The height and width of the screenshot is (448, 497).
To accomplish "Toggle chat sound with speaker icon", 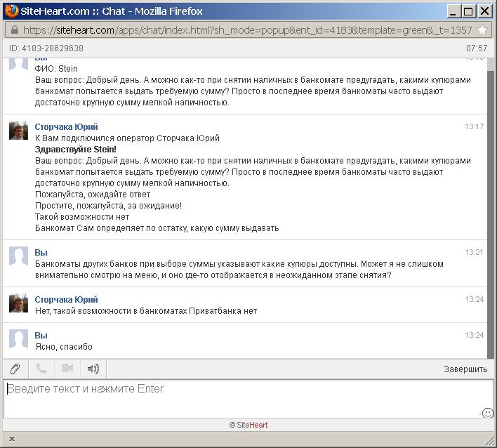I will tap(93, 369).
